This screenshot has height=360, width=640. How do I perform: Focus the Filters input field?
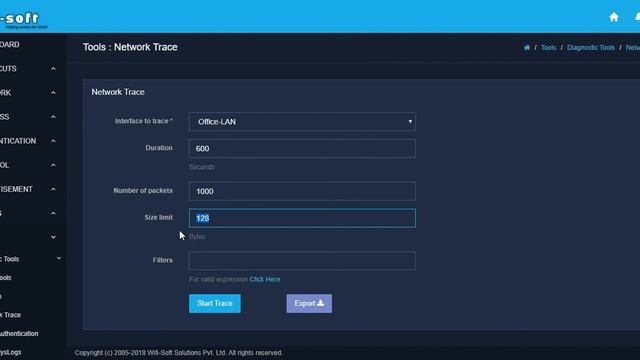[302, 261]
